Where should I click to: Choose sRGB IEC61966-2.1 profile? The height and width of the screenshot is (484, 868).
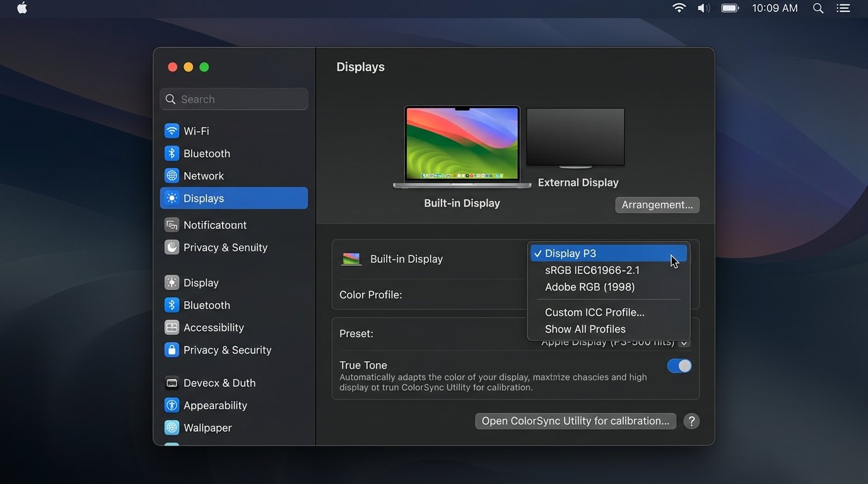tap(609, 270)
